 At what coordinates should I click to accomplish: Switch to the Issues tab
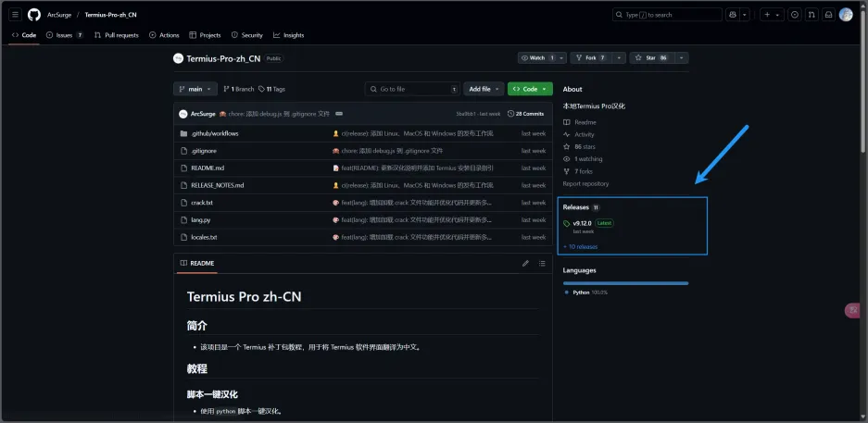point(65,35)
